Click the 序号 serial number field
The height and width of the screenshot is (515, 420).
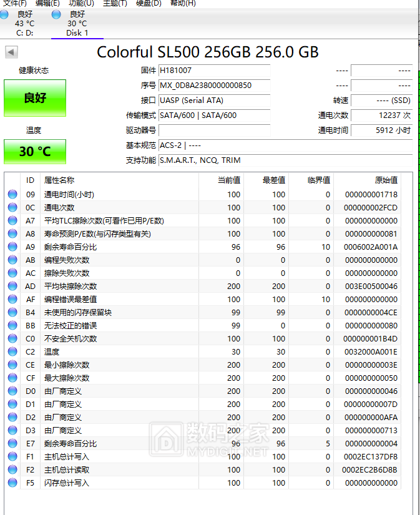214,86
